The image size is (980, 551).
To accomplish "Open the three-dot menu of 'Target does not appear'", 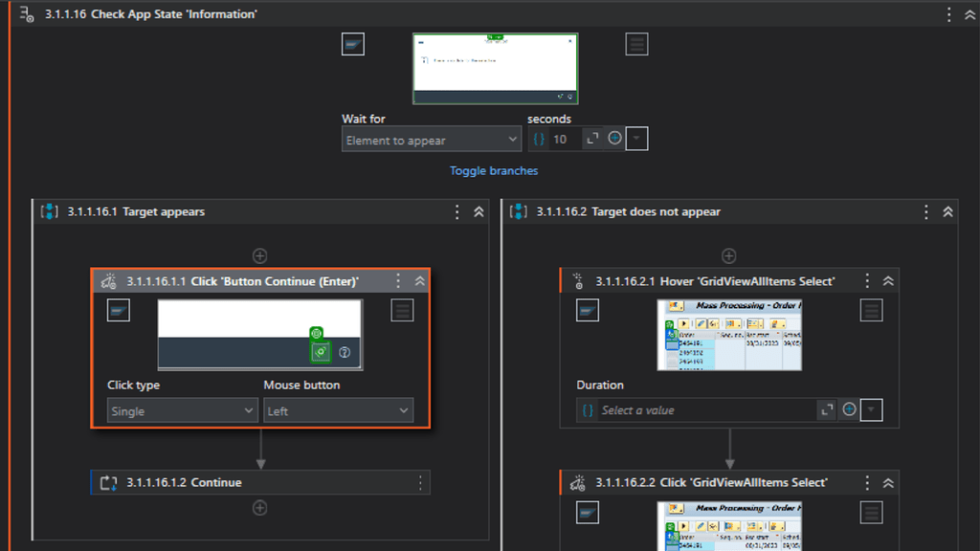I will click(925, 211).
